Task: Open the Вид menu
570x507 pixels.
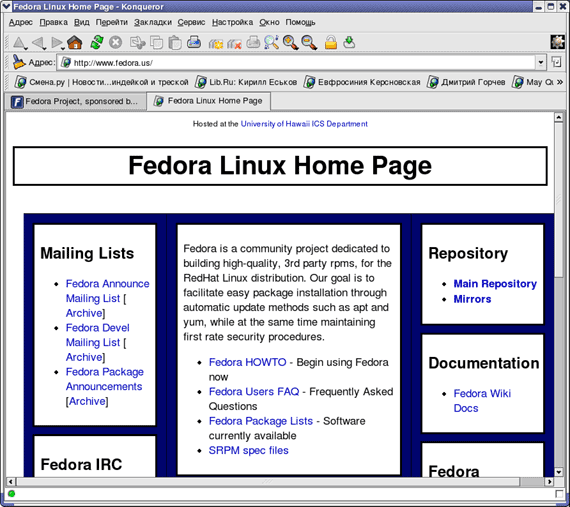Action: 82,23
